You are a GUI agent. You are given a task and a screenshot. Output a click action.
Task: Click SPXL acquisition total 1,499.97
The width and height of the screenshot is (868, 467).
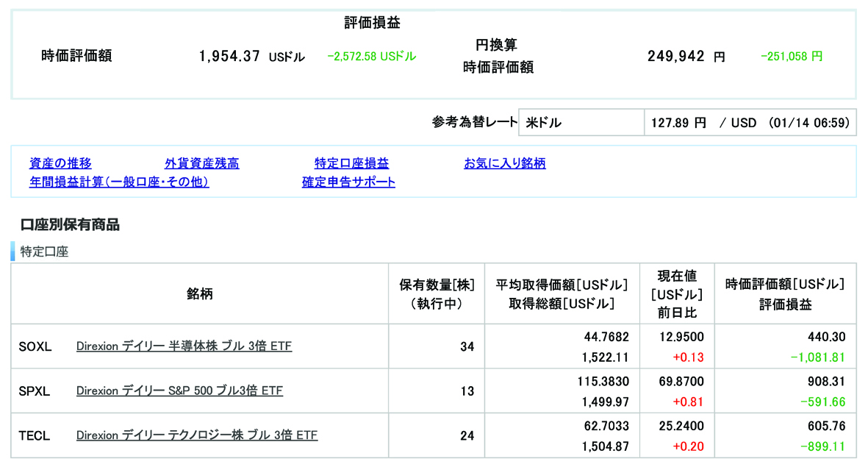pos(606,402)
